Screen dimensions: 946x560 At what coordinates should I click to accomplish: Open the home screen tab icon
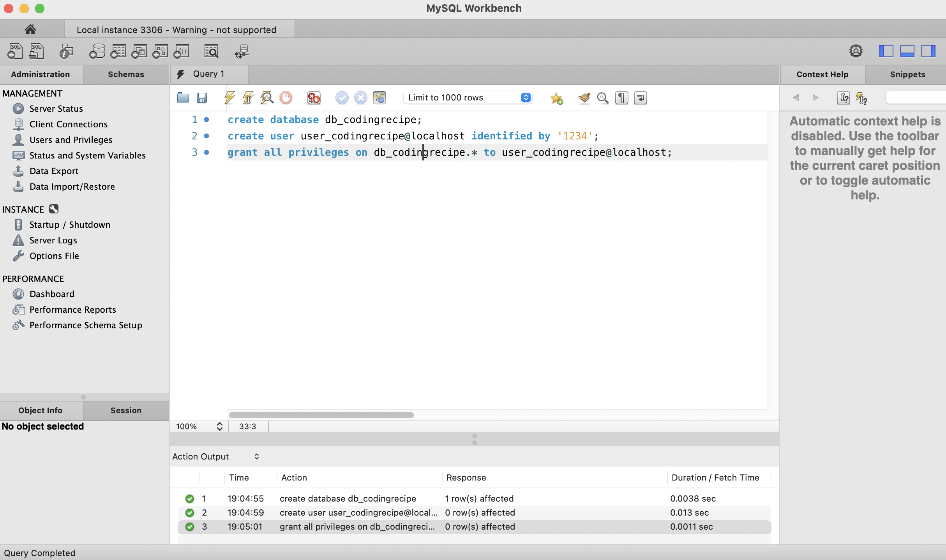30,30
